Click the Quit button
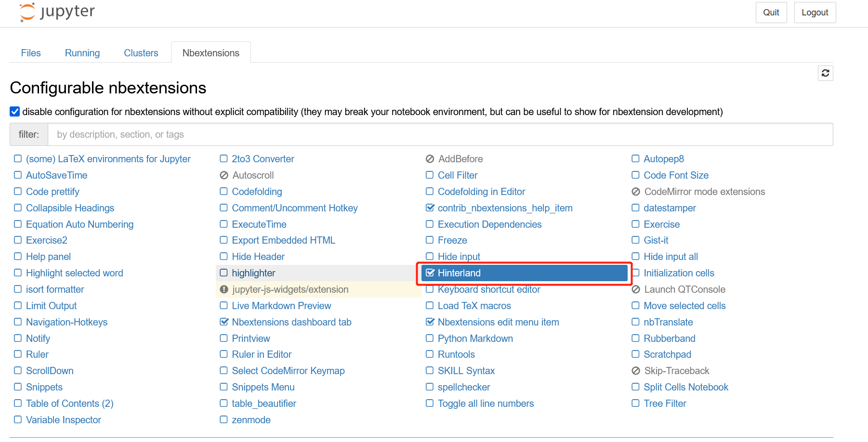Screen dimensions: 868x442 [771, 13]
